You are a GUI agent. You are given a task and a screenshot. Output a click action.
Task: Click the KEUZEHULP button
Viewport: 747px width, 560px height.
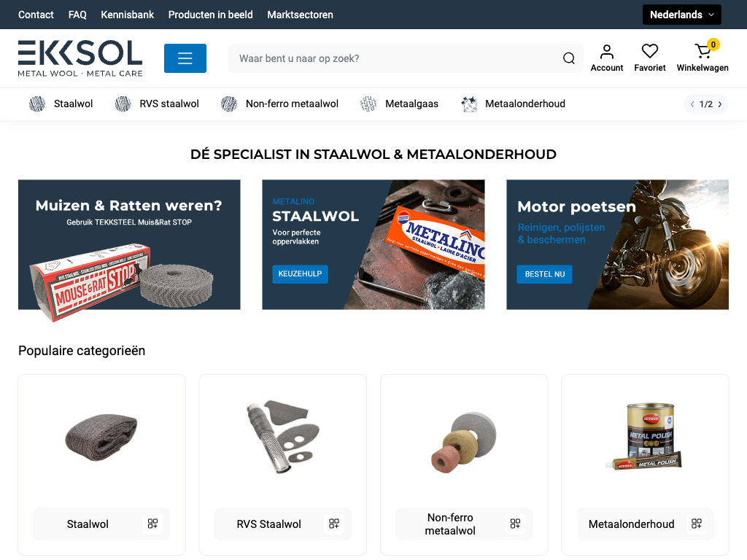[x=300, y=274]
